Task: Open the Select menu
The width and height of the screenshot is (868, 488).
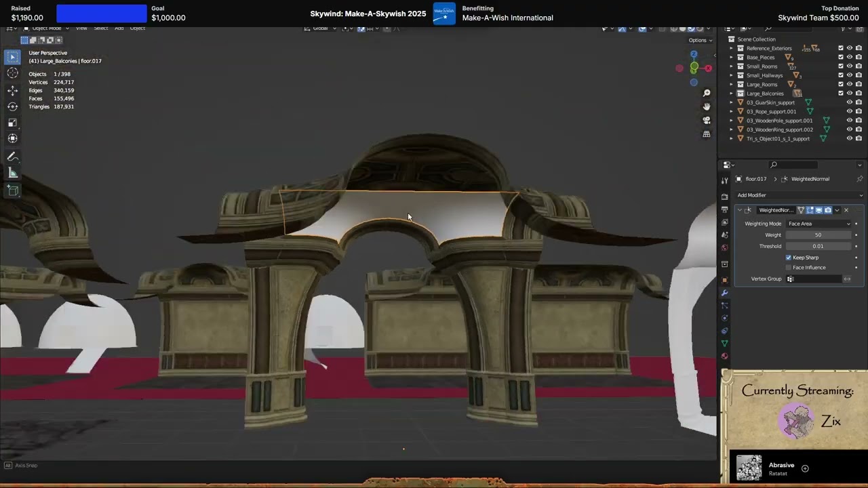Action: click(x=100, y=28)
